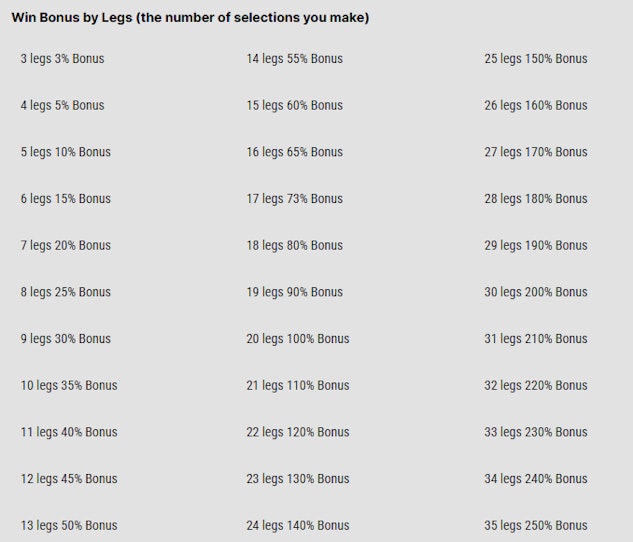Select the 27 legs 170% Bonus entry
The width and height of the screenshot is (633, 542).
click(536, 152)
